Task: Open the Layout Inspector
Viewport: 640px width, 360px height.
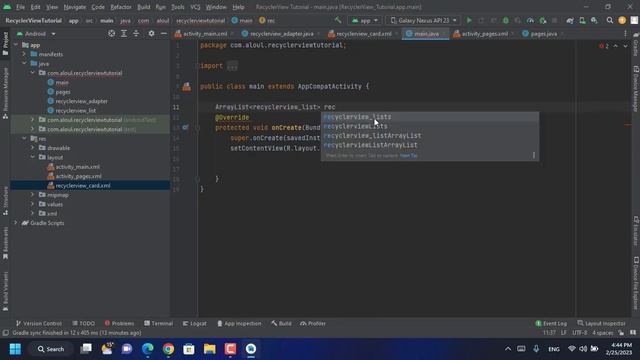Action: click(x=602, y=324)
